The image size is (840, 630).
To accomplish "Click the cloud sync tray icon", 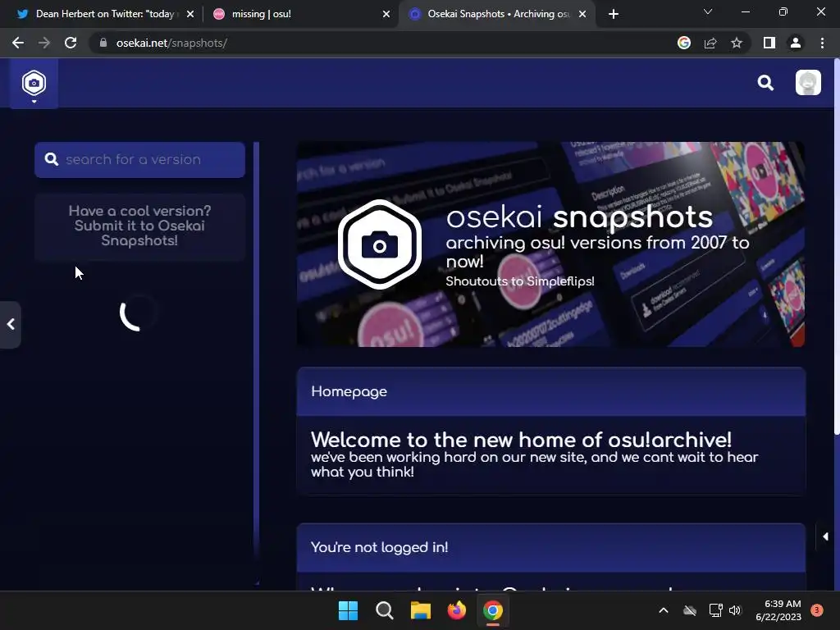I will [690, 610].
